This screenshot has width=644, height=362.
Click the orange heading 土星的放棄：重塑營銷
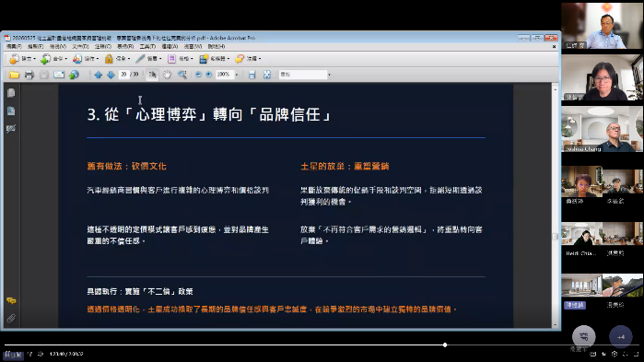coord(345,166)
